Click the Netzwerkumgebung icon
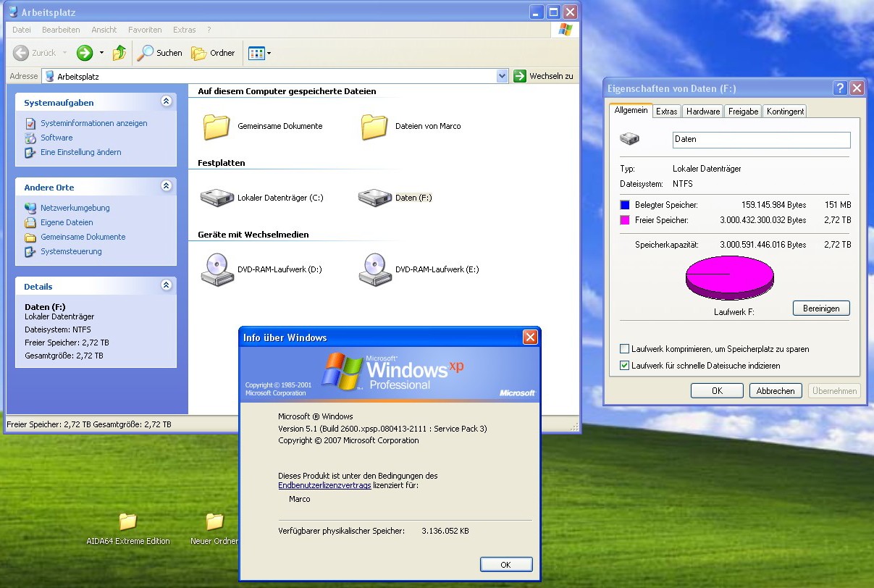This screenshot has width=874, height=588. pyautogui.click(x=30, y=208)
